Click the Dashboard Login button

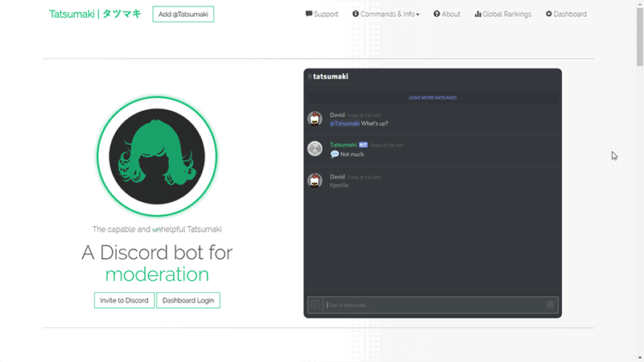click(188, 300)
